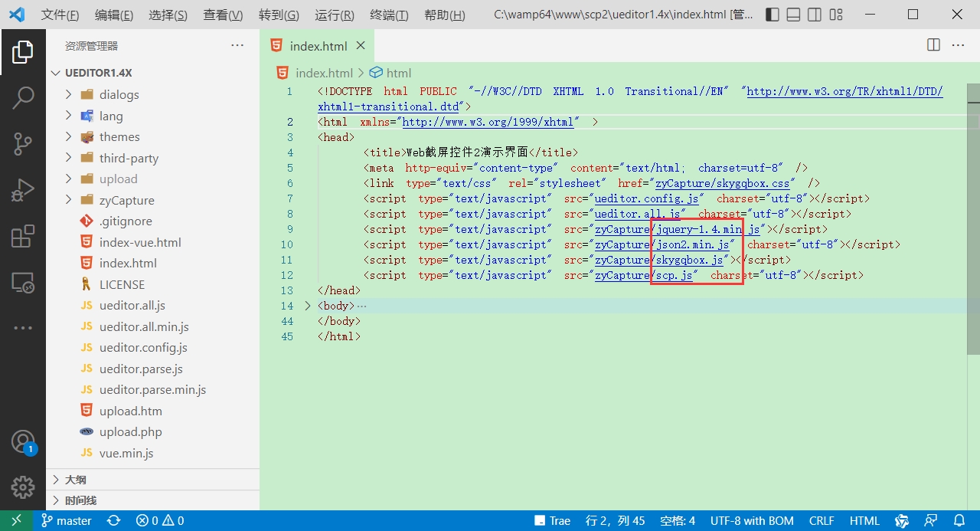Close the index.html editor tab

coord(361,46)
